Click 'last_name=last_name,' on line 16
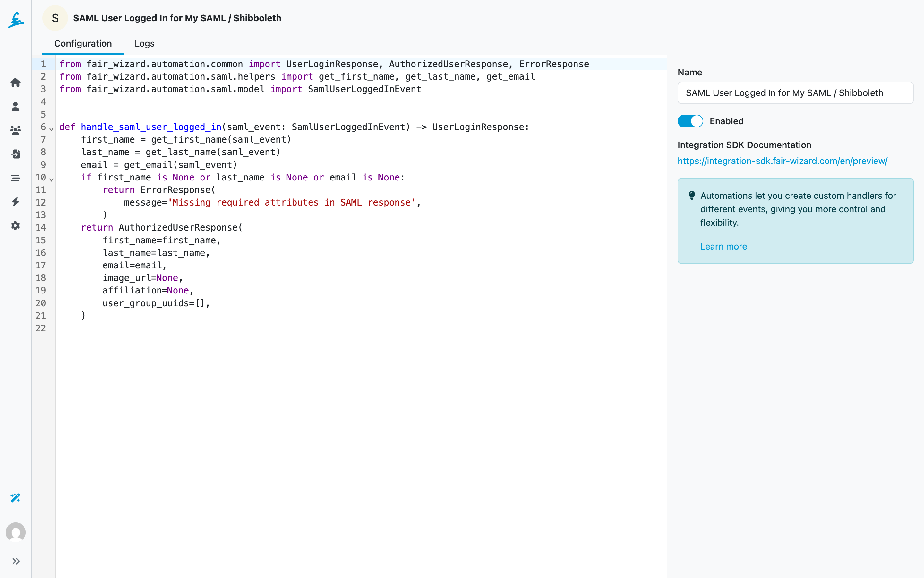924x578 pixels. click(156, 253)
